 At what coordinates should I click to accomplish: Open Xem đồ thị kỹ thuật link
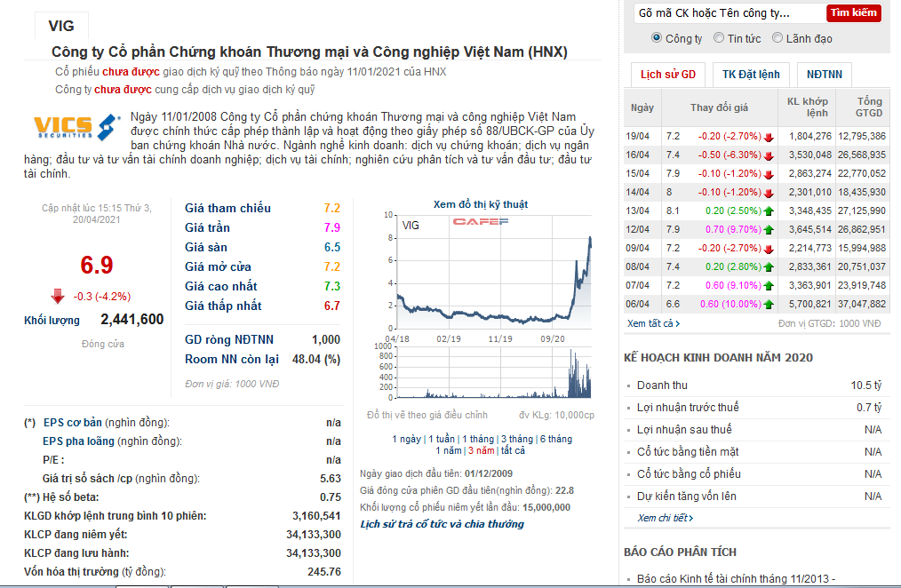click(x=481, y=204)
